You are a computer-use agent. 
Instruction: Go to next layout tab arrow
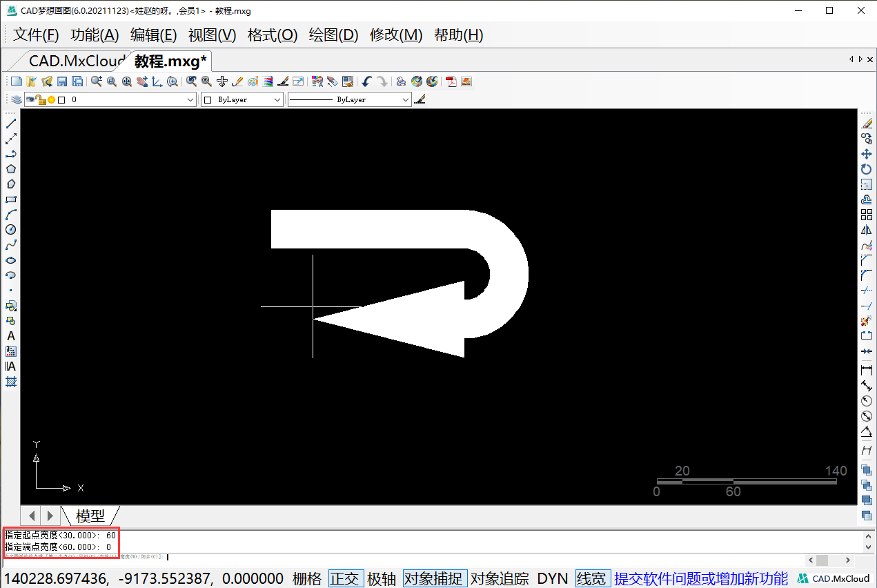click(x=50, y=516)
